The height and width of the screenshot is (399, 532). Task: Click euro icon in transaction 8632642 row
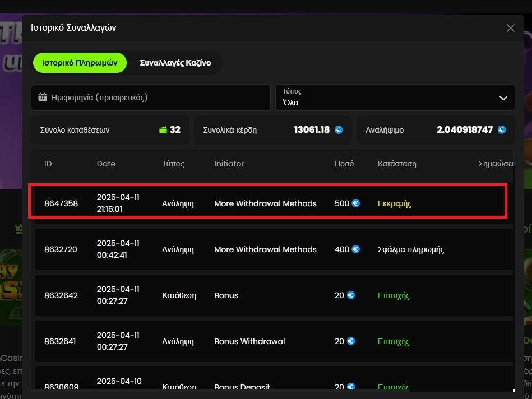point(351,295)
